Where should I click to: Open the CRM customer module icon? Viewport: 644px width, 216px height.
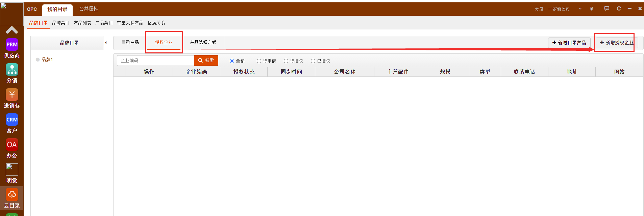tap(12, 120)
